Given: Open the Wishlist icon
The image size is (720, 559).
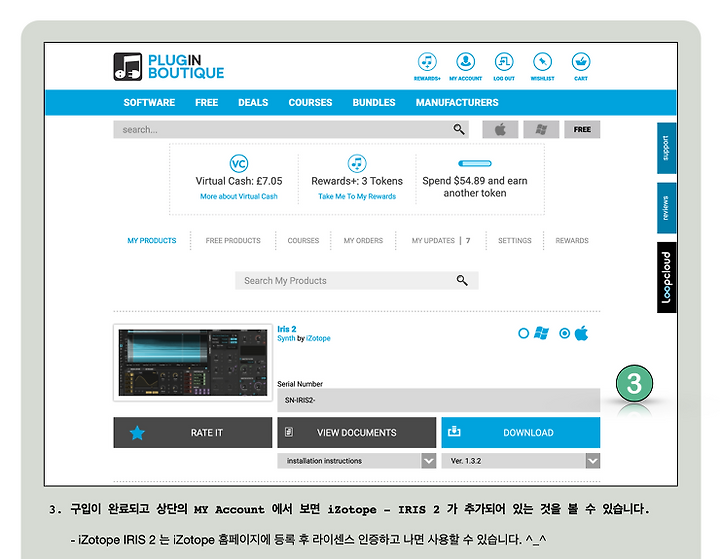Looking at the screenshot, I should 542,62.
